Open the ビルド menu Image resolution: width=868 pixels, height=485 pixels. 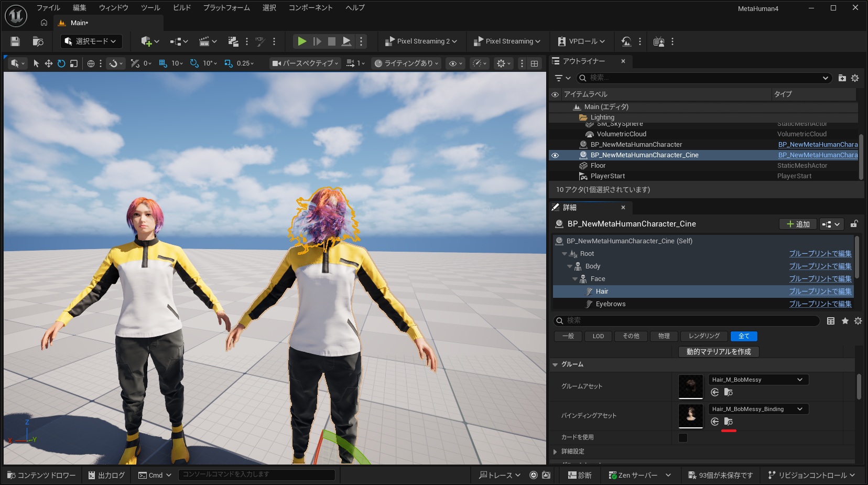(182, 8)
